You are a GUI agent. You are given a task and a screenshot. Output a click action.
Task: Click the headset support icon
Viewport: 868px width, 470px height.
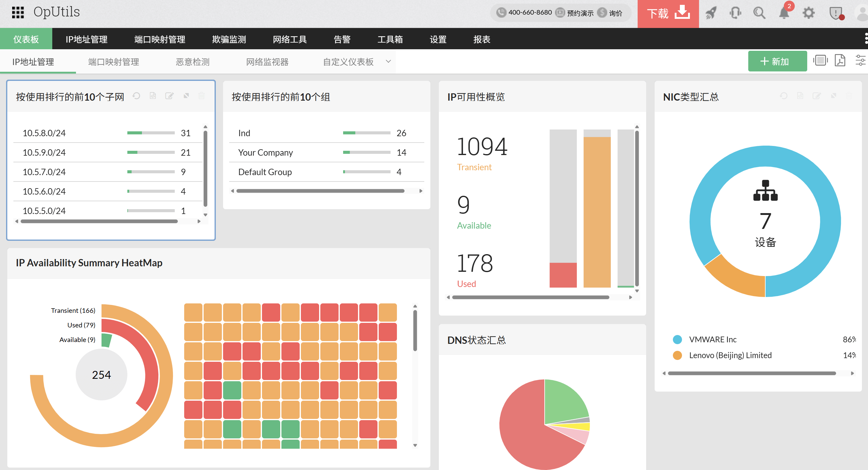point(735,13)
